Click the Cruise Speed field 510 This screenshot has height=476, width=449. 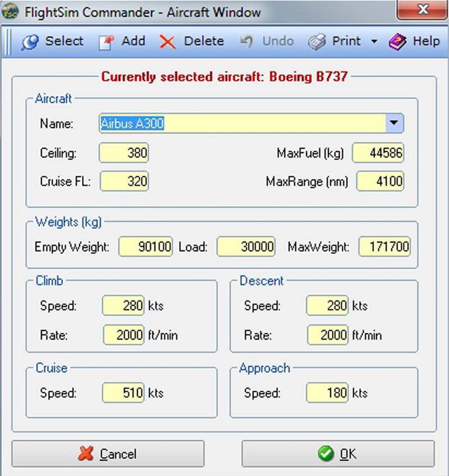123,393
